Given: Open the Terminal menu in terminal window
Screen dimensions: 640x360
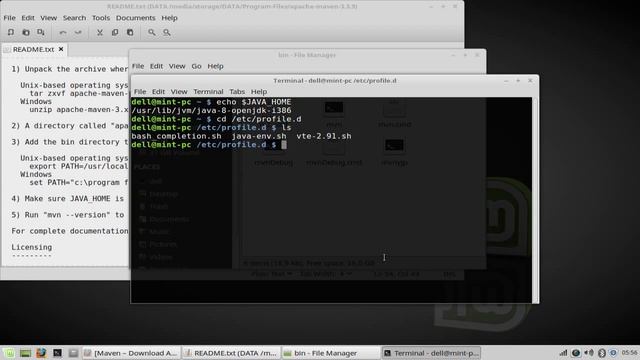Looking at the screenshot, I should [208, 91].
